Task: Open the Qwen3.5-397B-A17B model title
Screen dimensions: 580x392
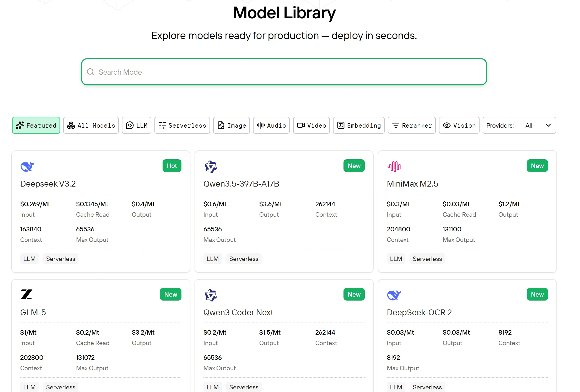Action: [241, 184]
